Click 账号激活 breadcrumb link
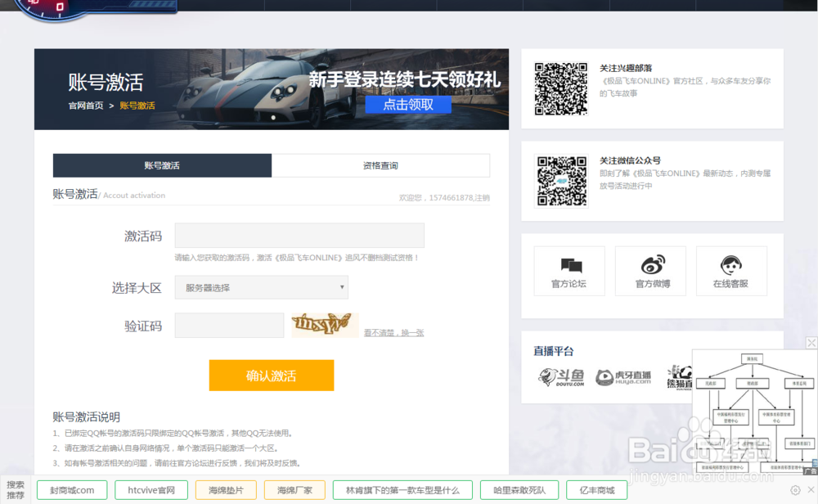Image resolution: width=818 pixels, height=504 pixels. pyautogui.click(x=137, y=106)
